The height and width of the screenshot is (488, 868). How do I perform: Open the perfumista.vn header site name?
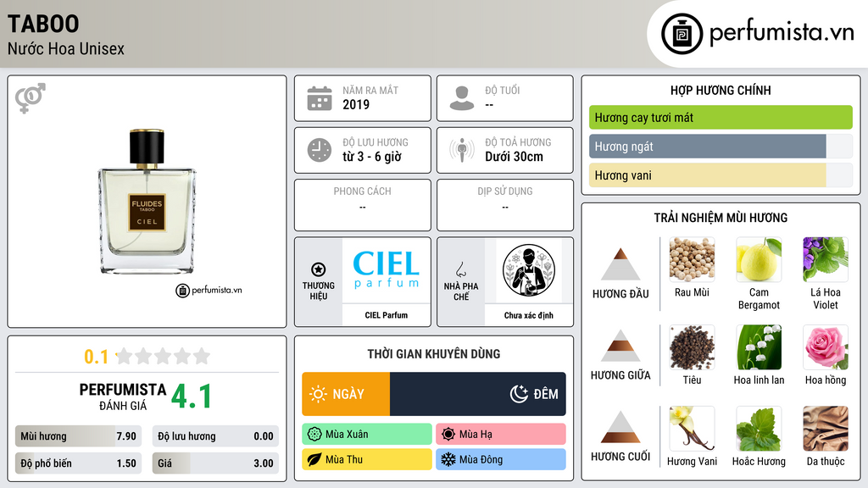[782, 32]
